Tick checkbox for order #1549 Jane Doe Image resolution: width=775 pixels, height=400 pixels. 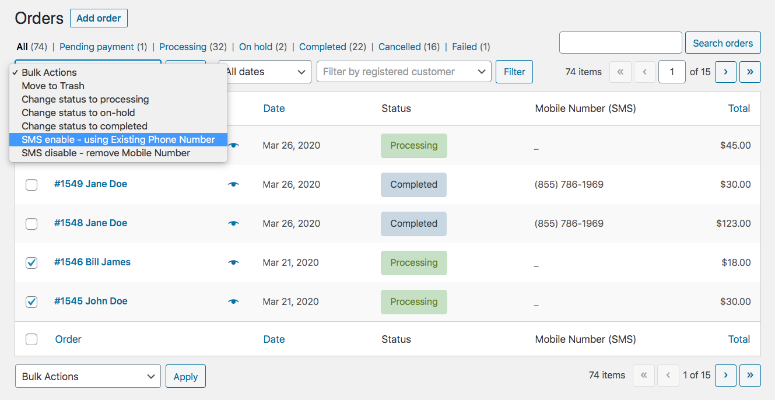(32, 185)
